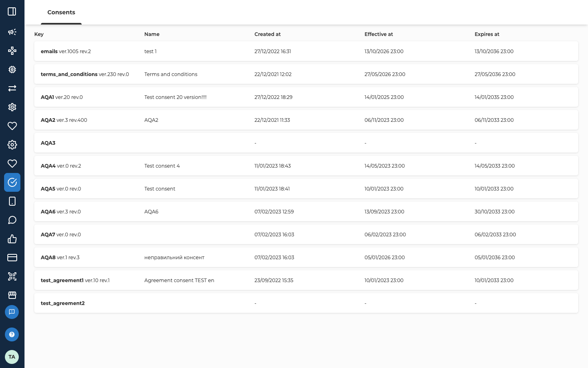Screen dimensions: 588x368
Task: Click expiry date 13/10/2036 23:00
Action: [494, 52]
